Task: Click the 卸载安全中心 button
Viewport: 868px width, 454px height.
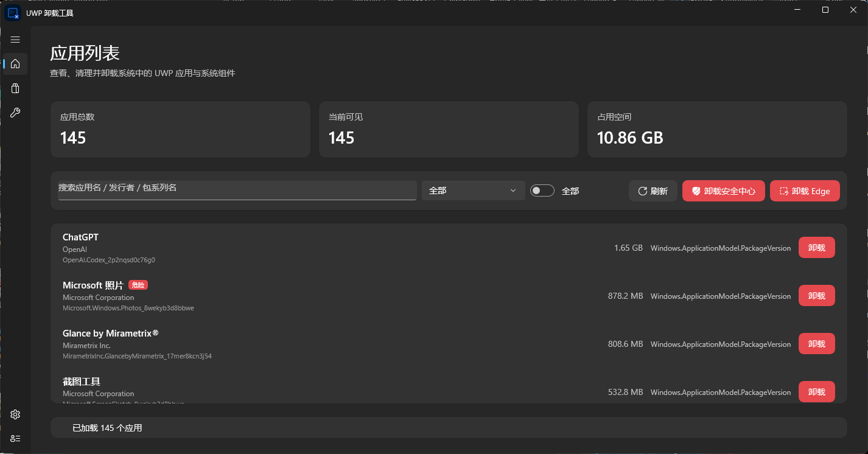Action: [x=724, y=191]
